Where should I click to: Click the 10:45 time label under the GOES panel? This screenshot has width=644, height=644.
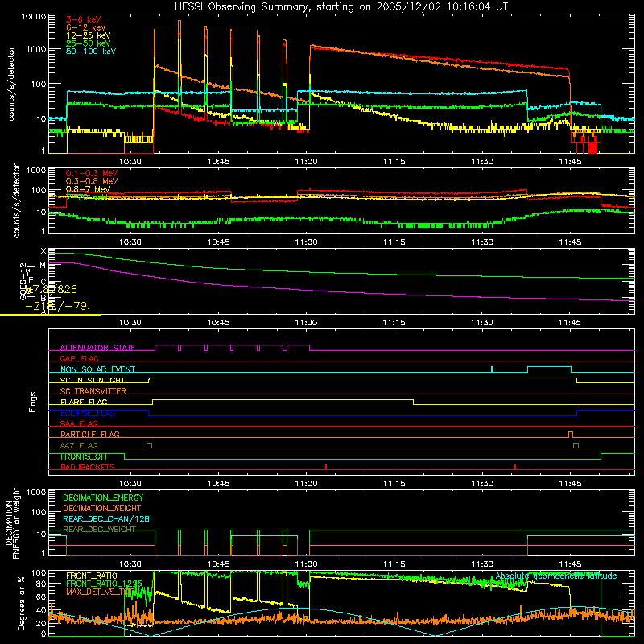(218, 323)
